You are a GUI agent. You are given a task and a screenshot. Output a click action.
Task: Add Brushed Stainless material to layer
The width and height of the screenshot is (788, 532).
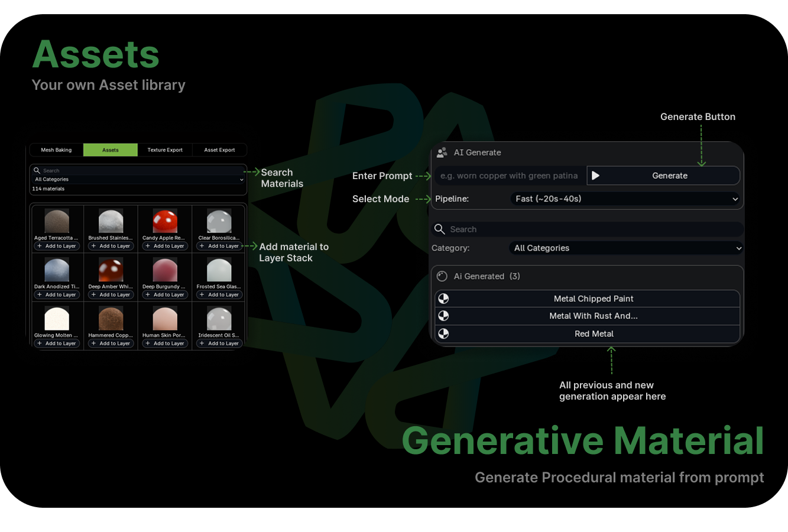click(x=111, y=246)
